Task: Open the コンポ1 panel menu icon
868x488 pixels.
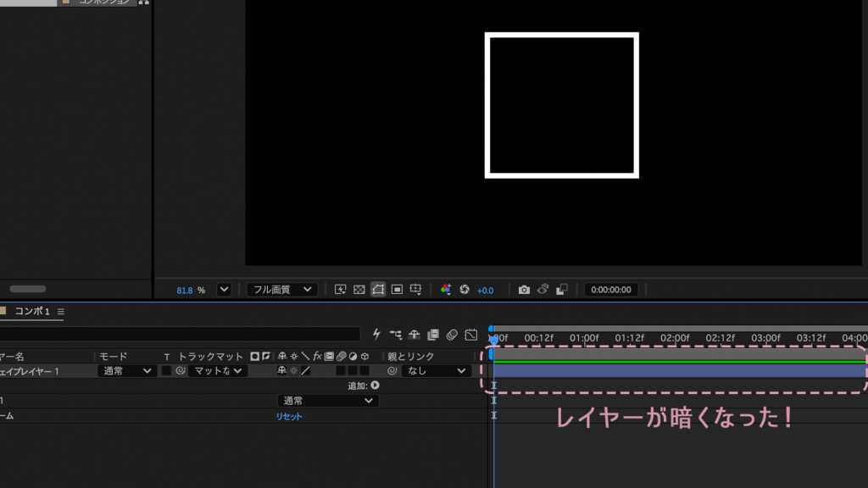Action: [x=61, y=312]
